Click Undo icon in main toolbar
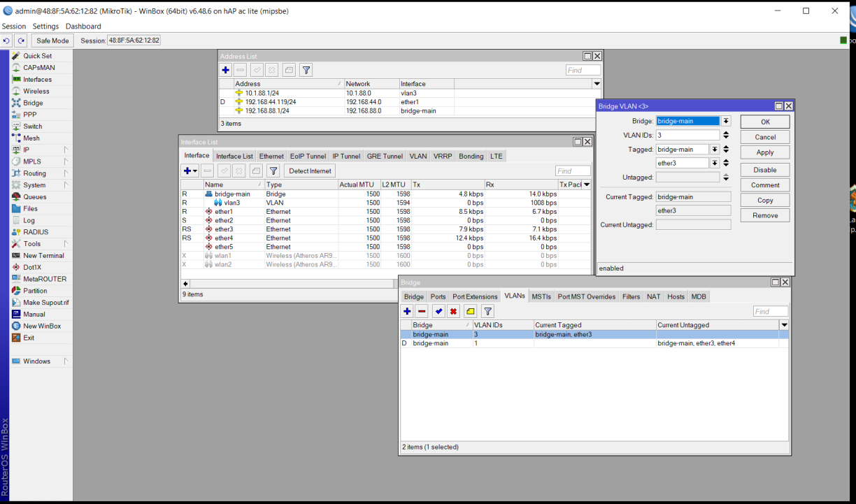Image resolution: width=856 pixels, height=504 pixels. pyautogui.click(x=7, y=41)
